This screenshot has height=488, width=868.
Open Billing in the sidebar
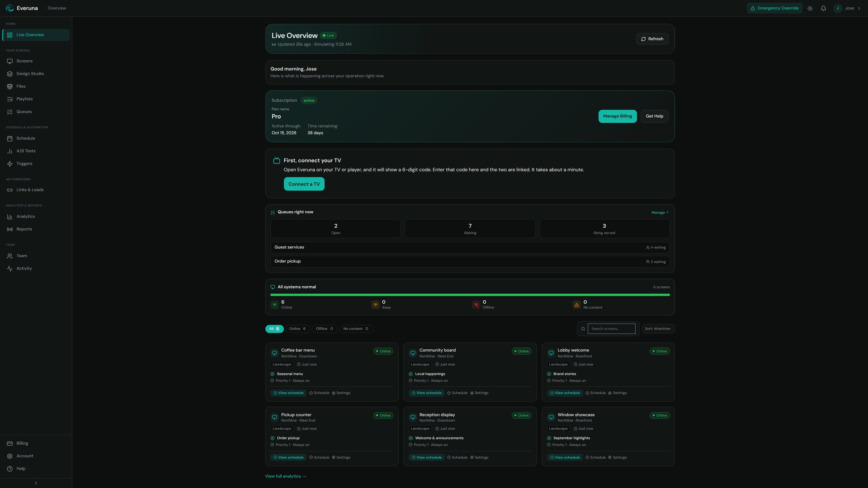click(x=36, y=443)
